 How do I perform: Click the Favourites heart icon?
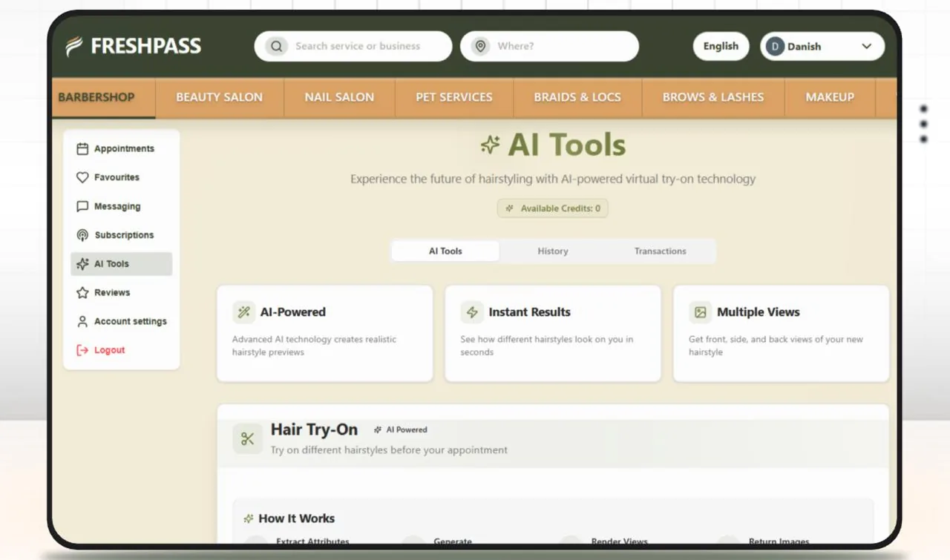tap(82, 177)
